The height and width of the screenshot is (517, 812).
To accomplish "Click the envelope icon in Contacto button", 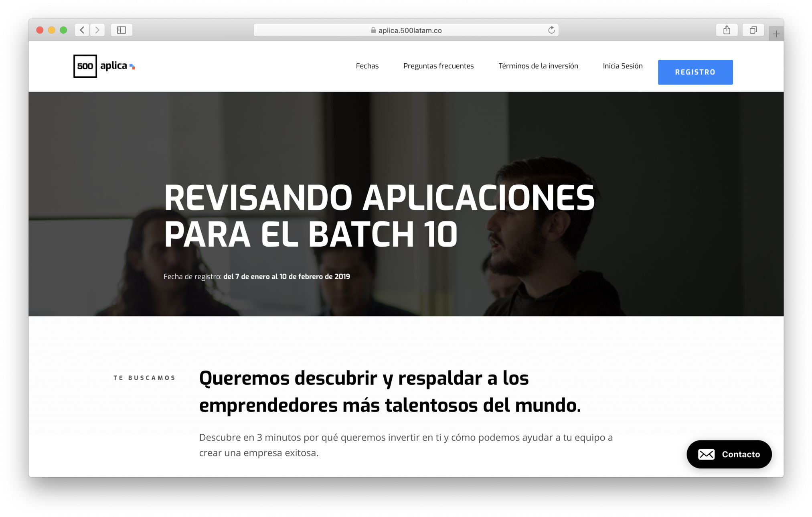I will coord(706,454).
